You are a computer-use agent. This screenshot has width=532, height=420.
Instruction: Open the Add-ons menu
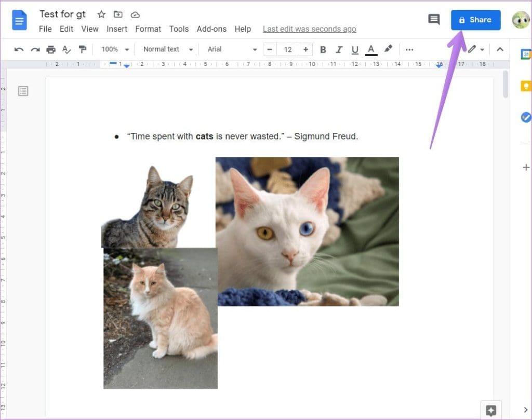click(212, 29)
